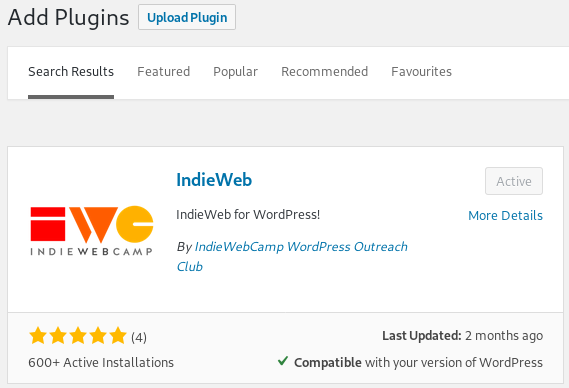Click the first gold rating star
Viewport: 569px width, 388px height.
coord(38,335)
